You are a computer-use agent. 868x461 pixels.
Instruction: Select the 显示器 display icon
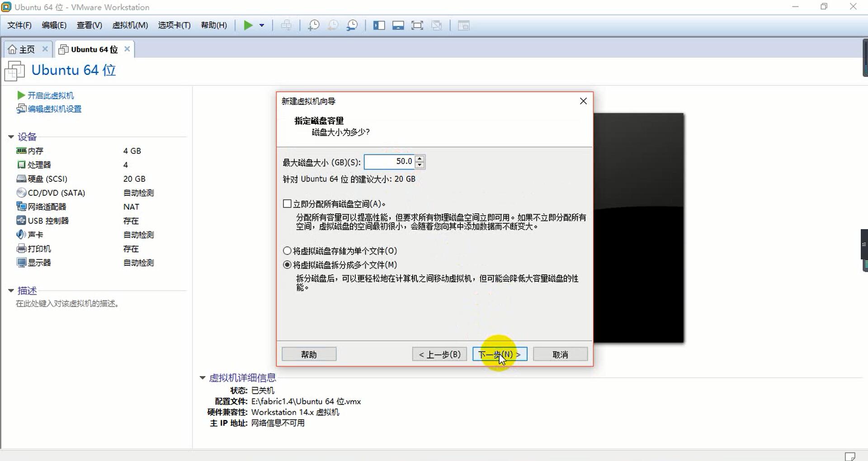21,263
